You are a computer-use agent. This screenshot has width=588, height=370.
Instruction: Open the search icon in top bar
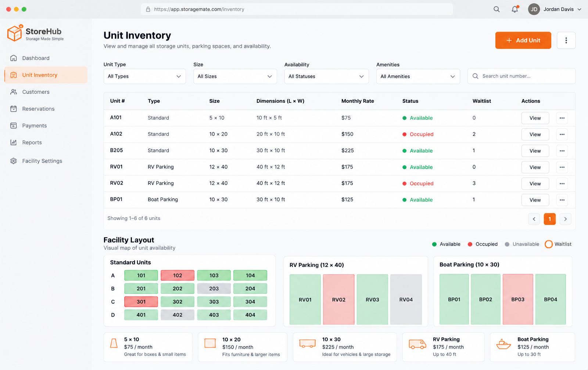(496, 9)
